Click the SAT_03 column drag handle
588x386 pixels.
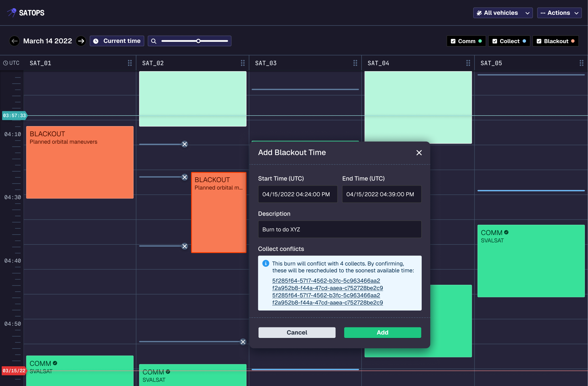click(x=355, y=63)
